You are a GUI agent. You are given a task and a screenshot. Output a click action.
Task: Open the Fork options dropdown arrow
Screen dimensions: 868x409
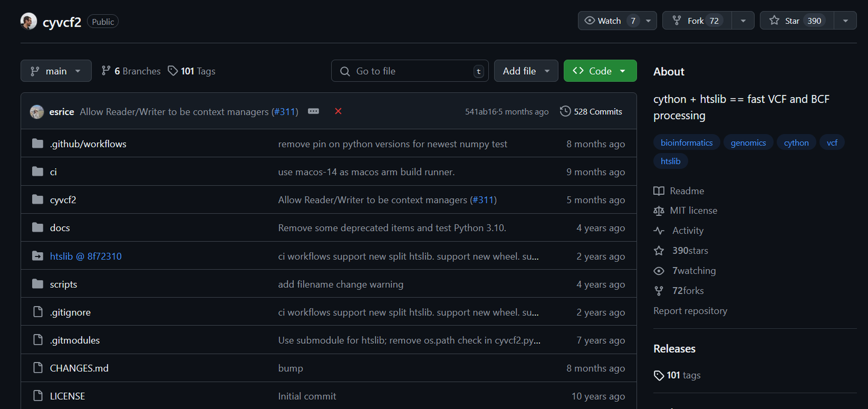click(x=743, y=21)
